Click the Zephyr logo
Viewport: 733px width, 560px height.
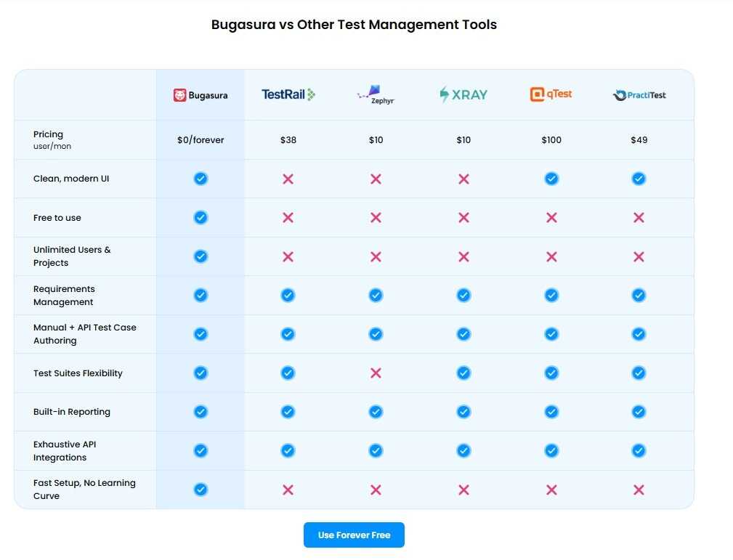[376, 95]
